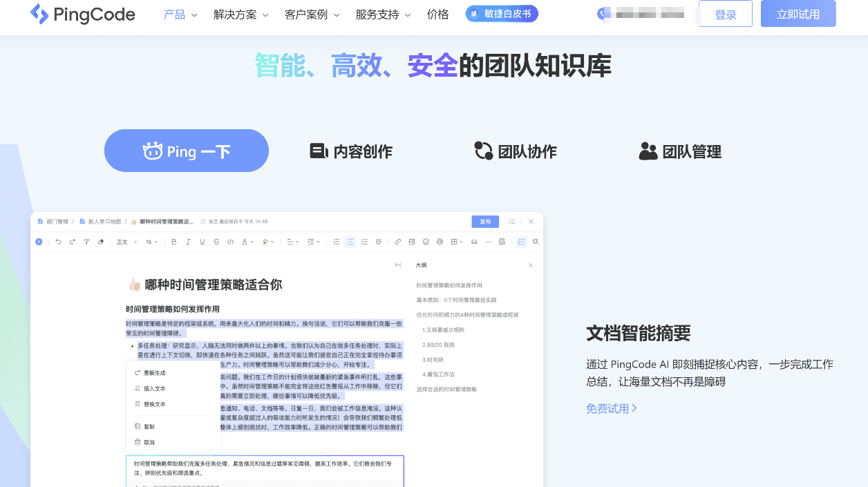Switch to the 团队协作 tab

pos(516,151)
